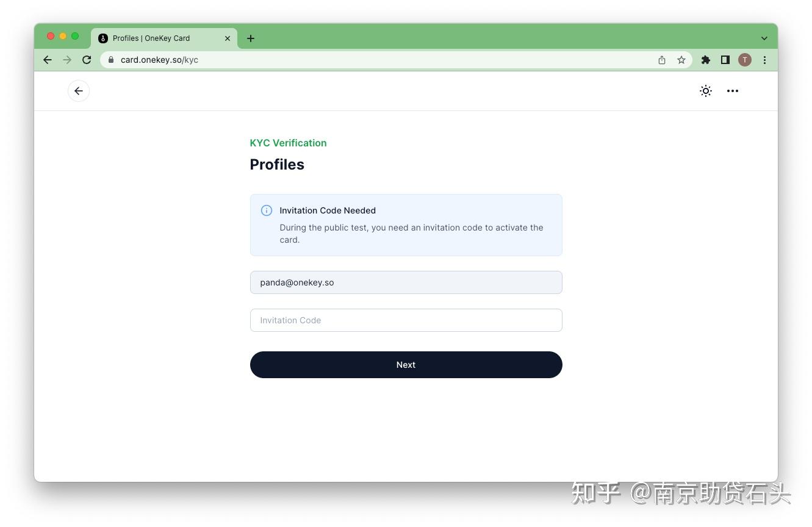Open a new tab with plus button
Image resolution: width=812 pixels, height=527 pixels.
point(251,38)
